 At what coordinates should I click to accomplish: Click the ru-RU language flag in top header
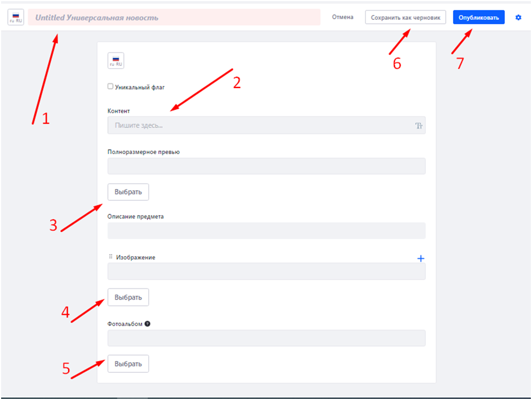[x=16, y=17]
